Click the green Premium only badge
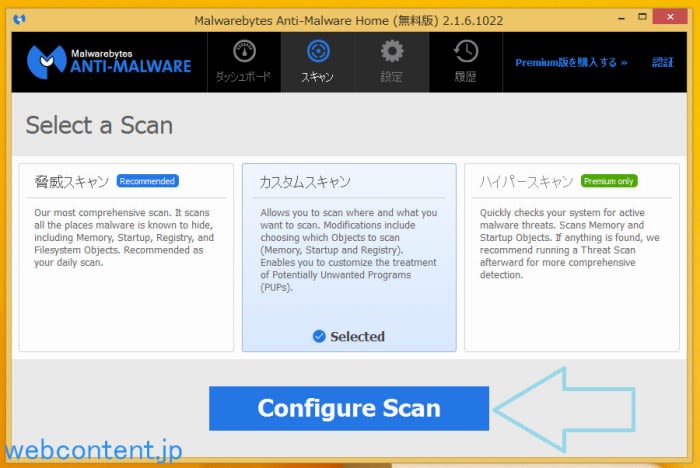 (x=609, y=181)
